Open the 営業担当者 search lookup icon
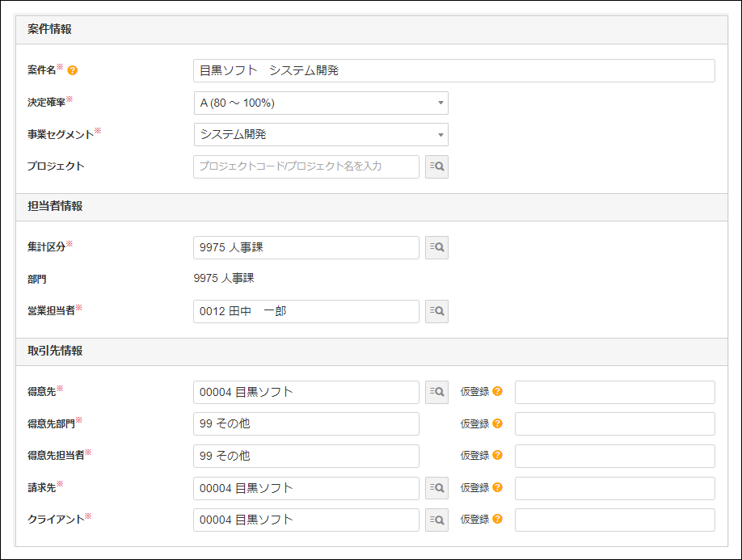 point(436,311)
